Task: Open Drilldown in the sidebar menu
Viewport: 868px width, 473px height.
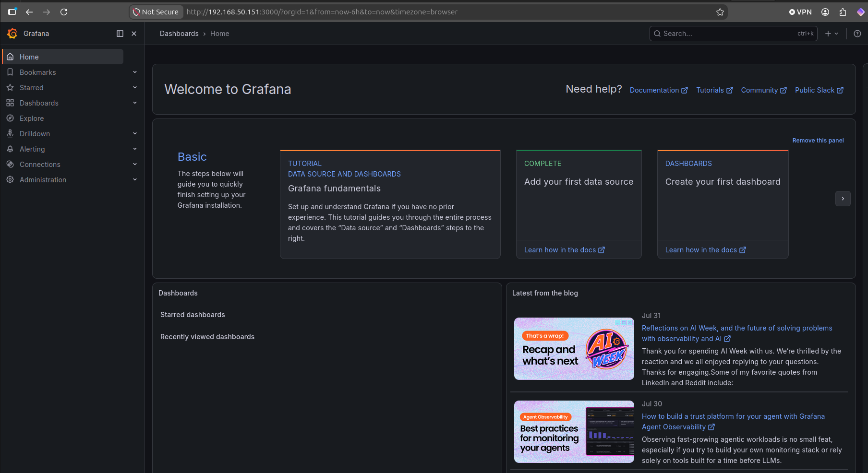Action: [35, 134]
